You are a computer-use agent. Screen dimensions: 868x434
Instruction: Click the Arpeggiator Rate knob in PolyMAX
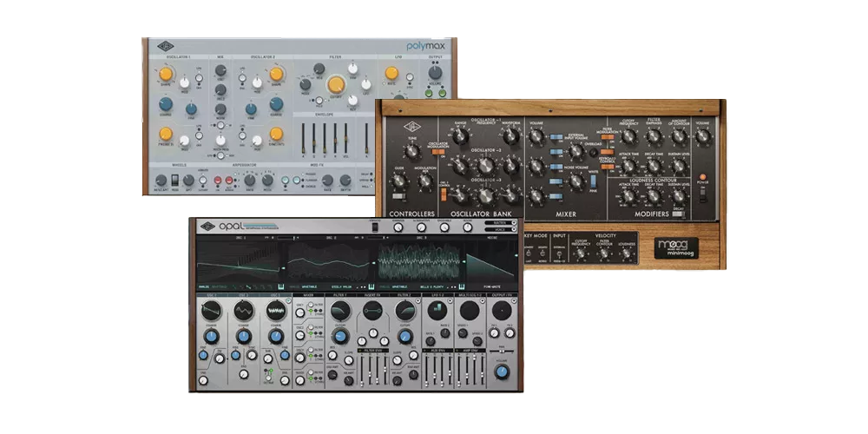250,180
